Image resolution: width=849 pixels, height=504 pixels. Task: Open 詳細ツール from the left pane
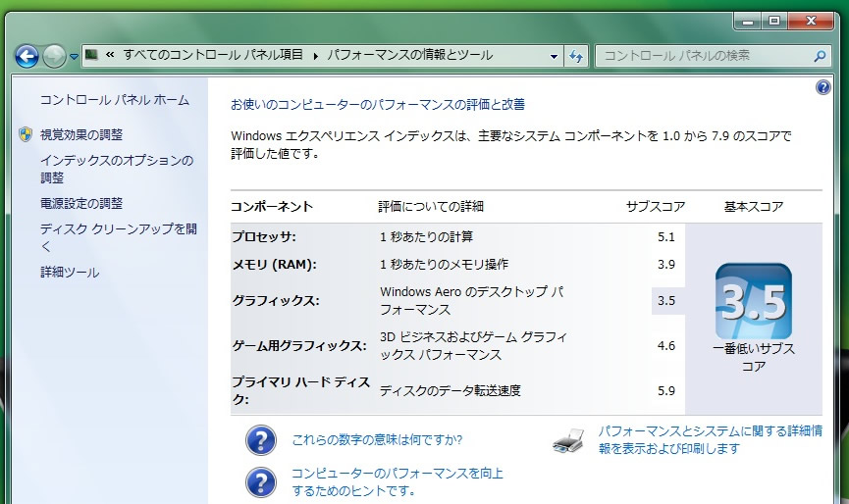click(69, 273)
